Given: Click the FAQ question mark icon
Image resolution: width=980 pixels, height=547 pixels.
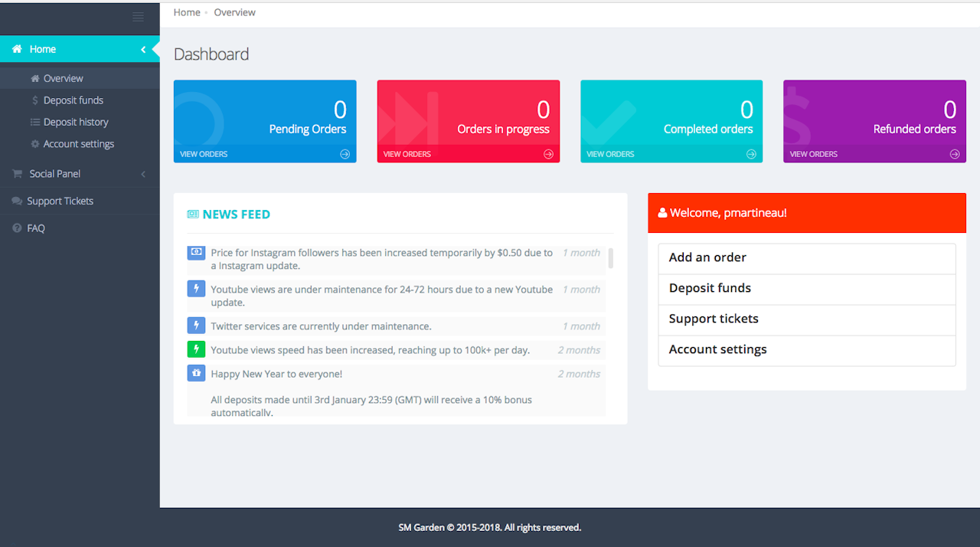Looking at the screenshot, I should [x=17, y=228].
